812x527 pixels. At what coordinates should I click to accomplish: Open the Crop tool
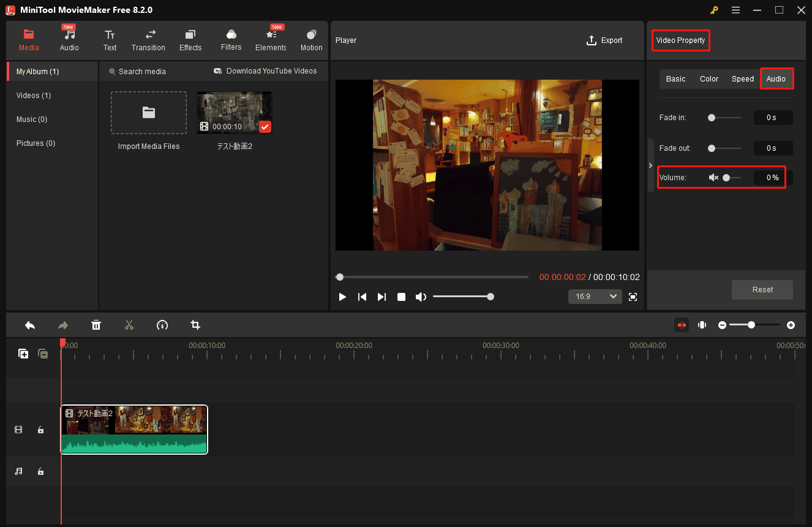(195, 325)
